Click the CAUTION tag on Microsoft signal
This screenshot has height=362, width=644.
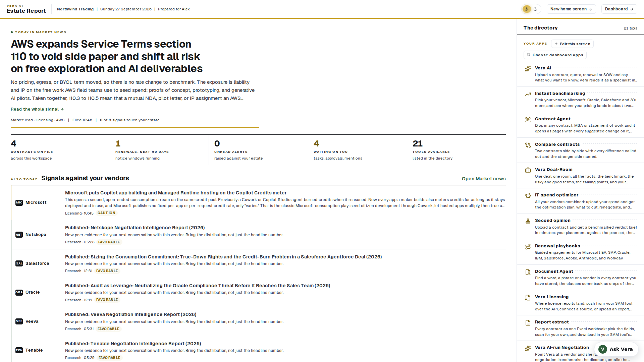pyautogui.click(x=106, y=213)
